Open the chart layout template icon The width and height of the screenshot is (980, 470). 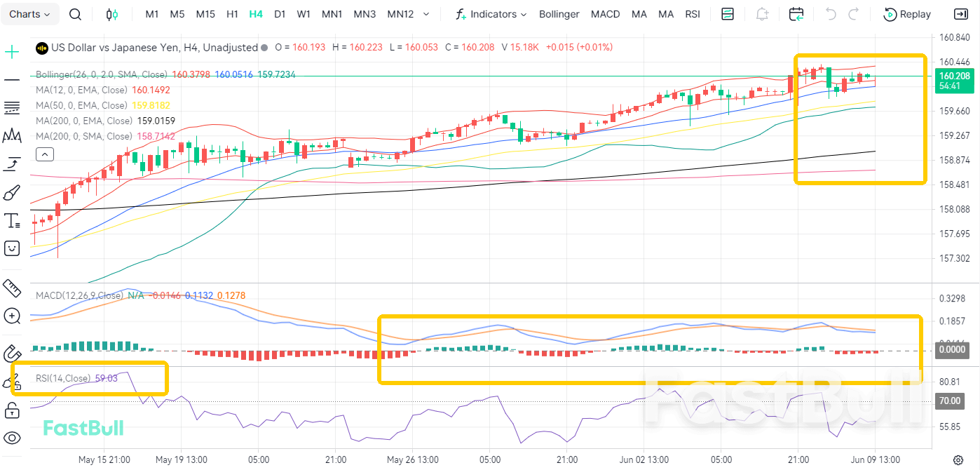(728, 14)
